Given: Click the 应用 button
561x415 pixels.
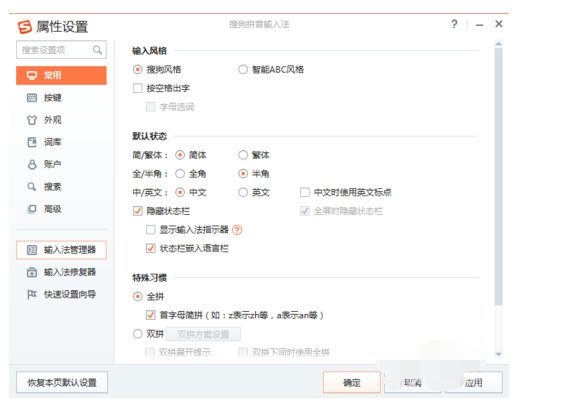Looking at the screenshot, I should tap(474, 382).
